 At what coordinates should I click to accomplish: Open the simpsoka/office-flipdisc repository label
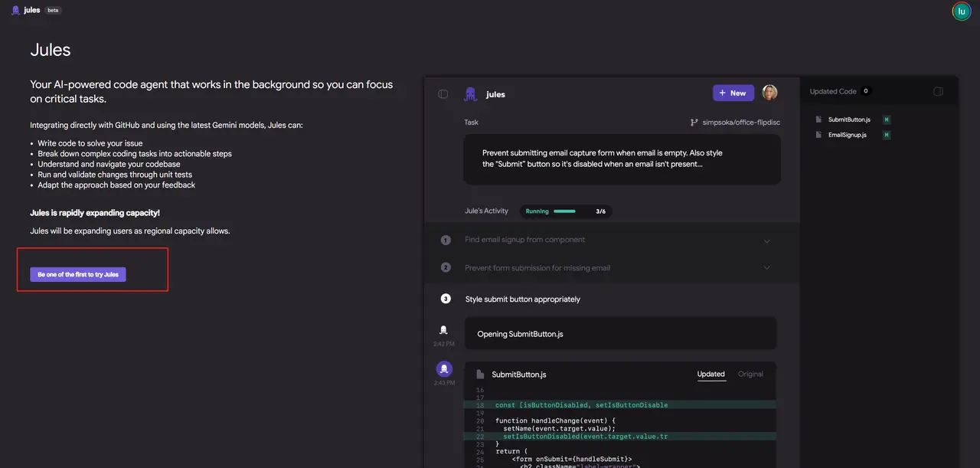[741, 123]
